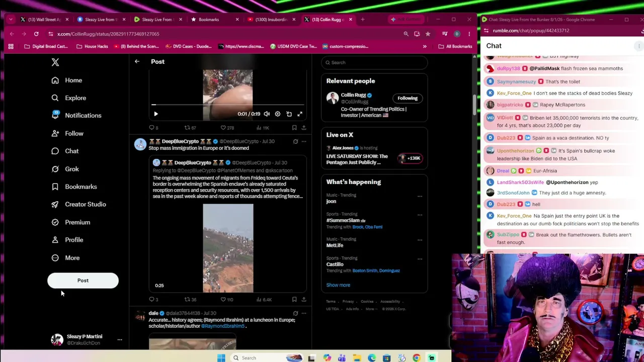Open the House Hacks bookmark folder
The width and height of the screenshot is (644, 362).
pos(92,46)
